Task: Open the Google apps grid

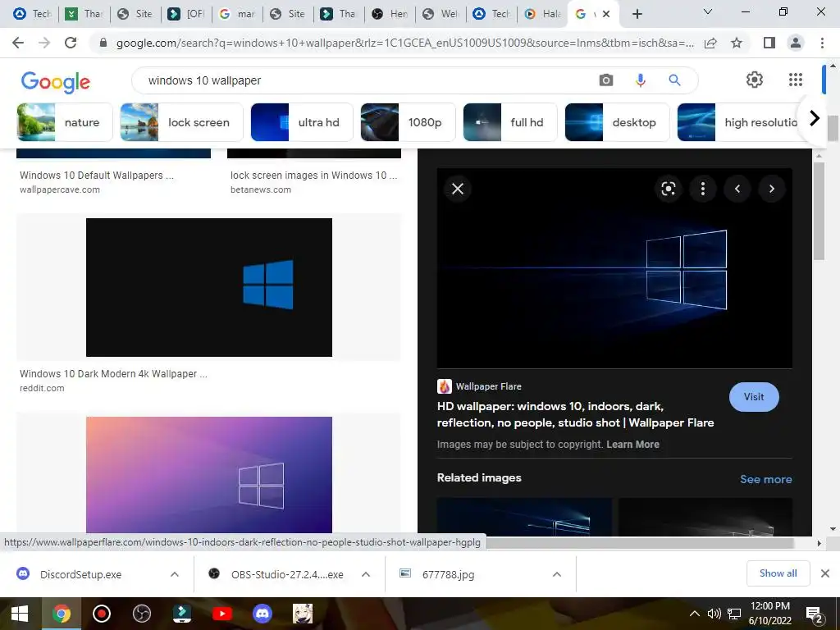Action: [x=796, y=80]
